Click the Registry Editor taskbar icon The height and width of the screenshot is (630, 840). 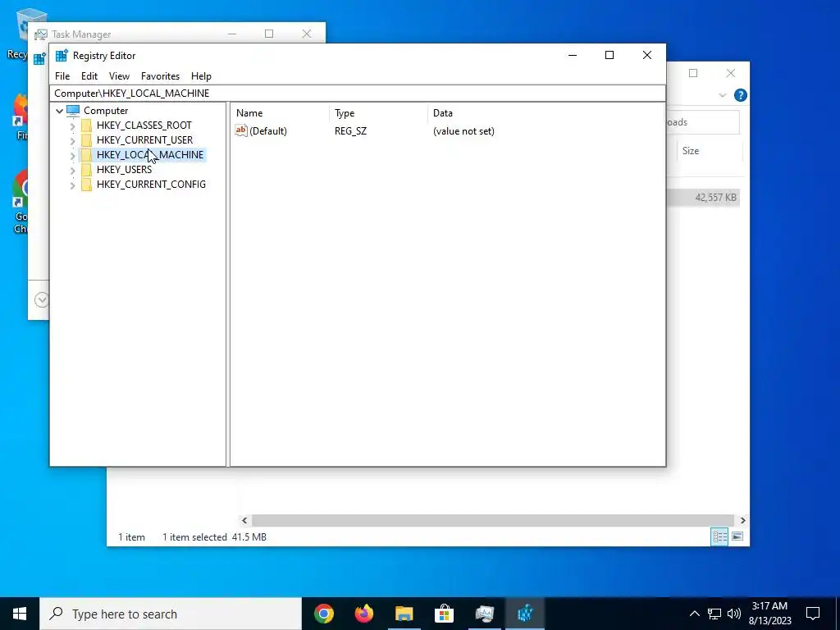pyautogui.click(x=525, y=614)
